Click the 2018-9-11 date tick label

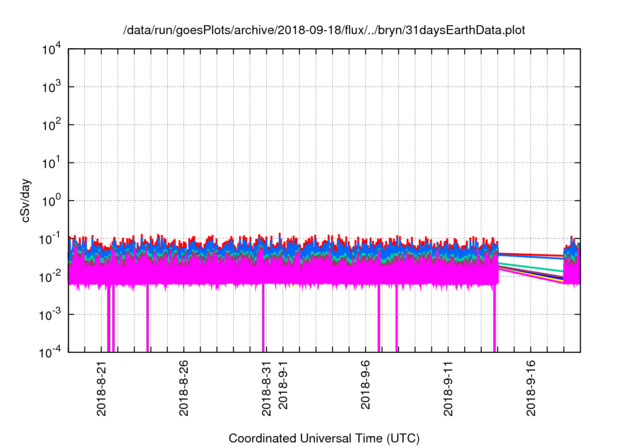(448, 388)
